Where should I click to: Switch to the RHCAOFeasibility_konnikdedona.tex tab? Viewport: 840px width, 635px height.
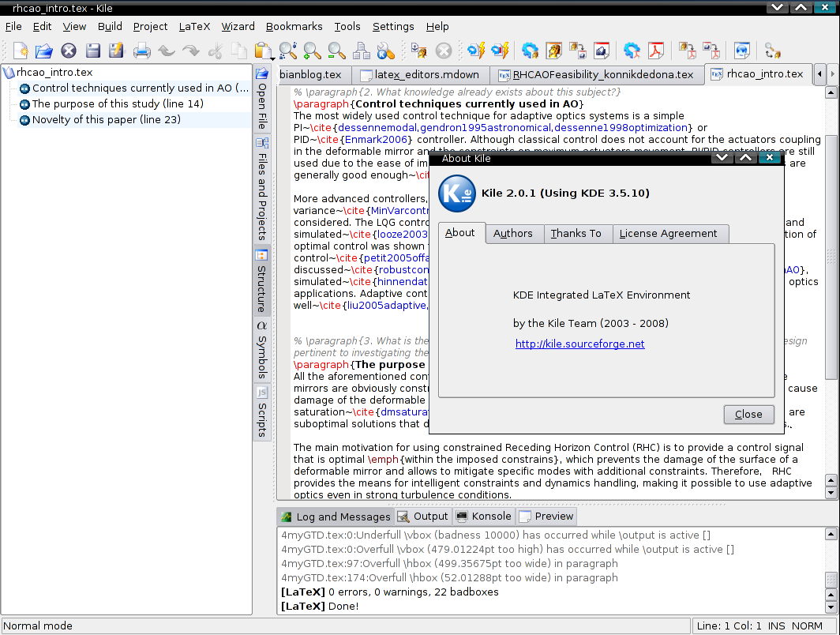[x=596, y=74]
